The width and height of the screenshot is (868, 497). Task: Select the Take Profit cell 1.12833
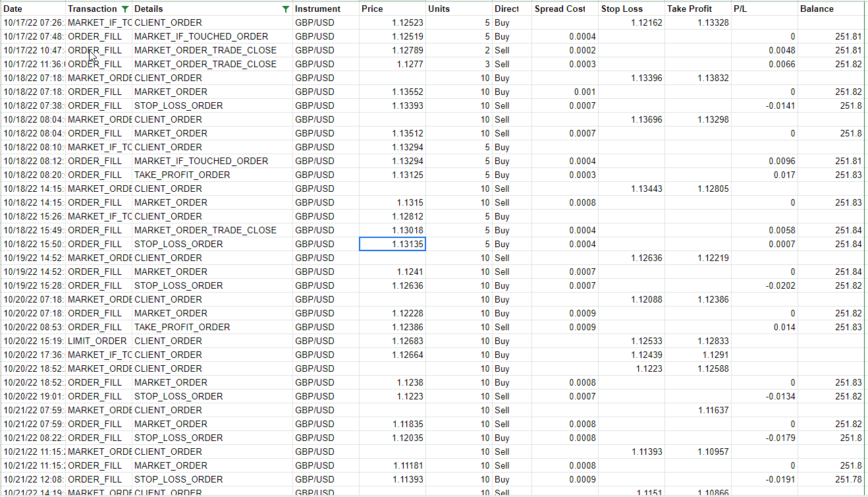pyautogui.click(x=698, y=341)
